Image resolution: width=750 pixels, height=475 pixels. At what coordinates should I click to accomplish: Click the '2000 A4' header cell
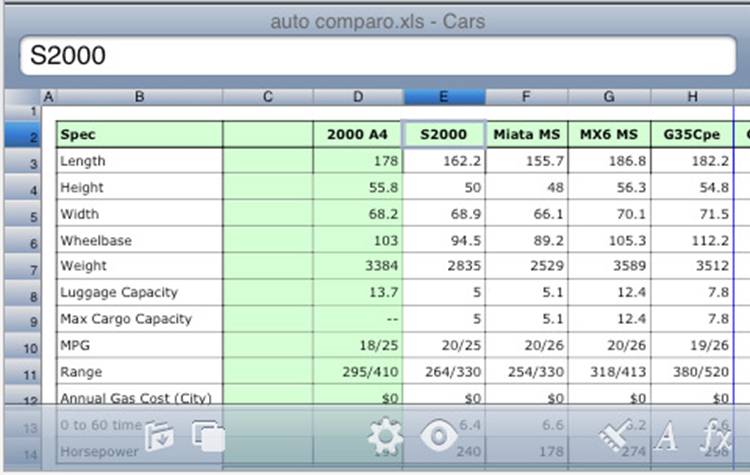[x=358, y=134]
